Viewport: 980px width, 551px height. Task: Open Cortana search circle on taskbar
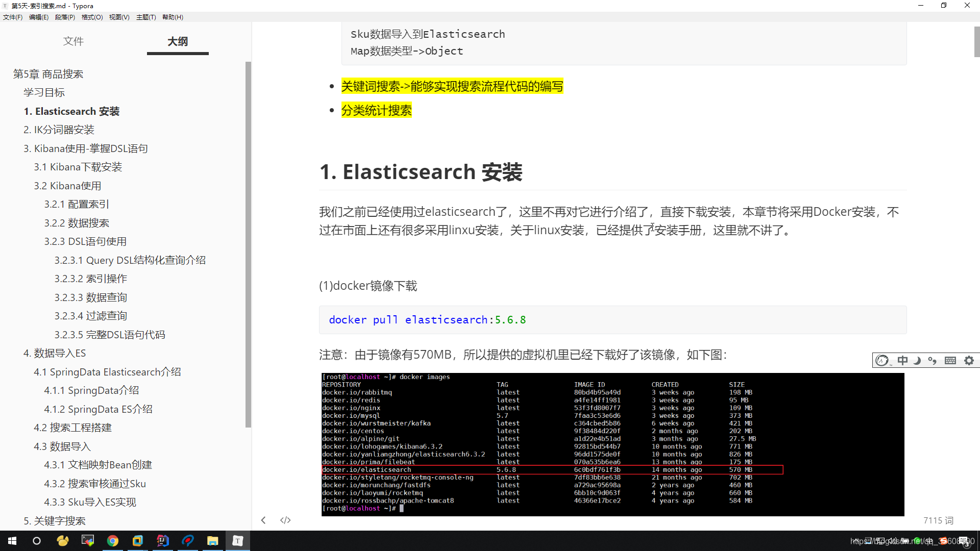click(x=37, y=541)
